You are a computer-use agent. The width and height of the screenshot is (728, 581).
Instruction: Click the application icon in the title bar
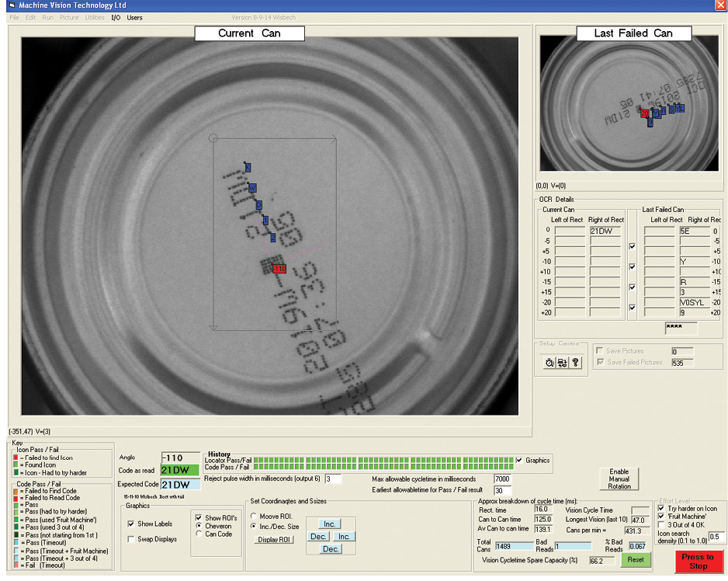(12, 5)
